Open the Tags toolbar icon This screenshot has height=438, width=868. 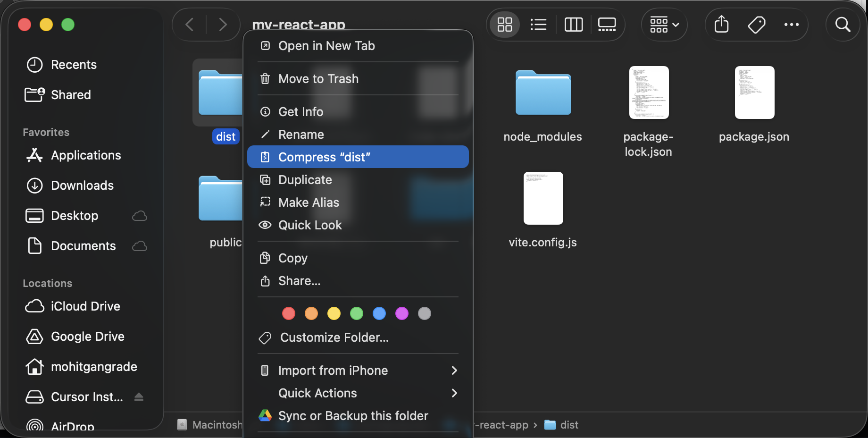[756, 25]
